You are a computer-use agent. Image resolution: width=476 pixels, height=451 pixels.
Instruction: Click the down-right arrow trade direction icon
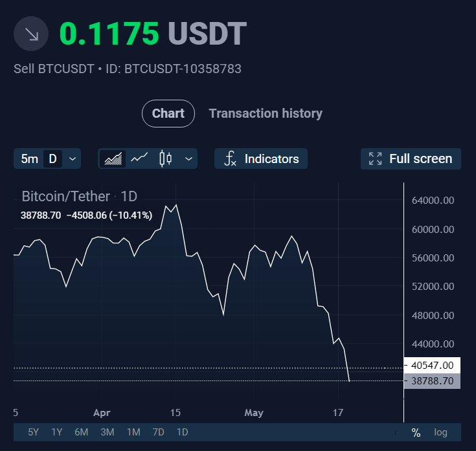(31, 34)
